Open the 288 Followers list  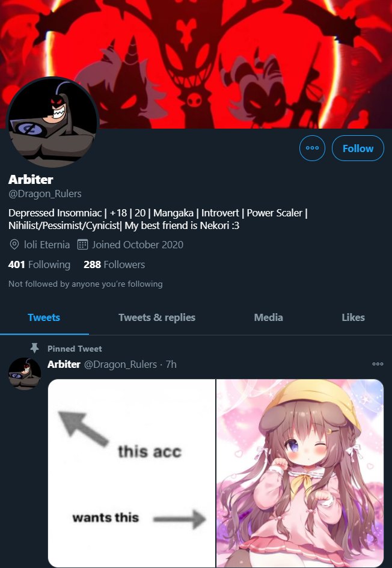[114, 264]
